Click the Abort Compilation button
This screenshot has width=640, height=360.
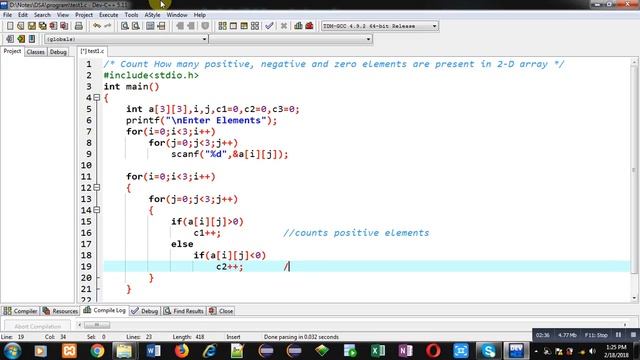coord(37,326)
